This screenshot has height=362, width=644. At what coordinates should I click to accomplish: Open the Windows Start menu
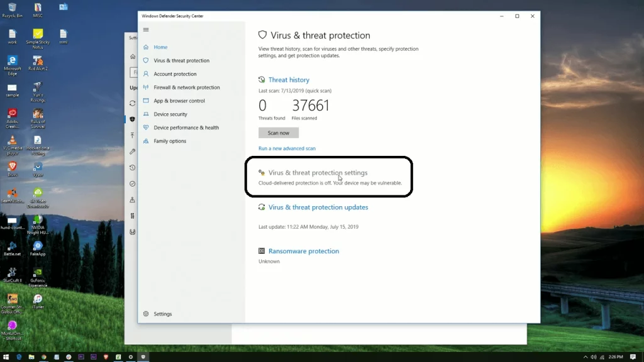coord(6,357)
